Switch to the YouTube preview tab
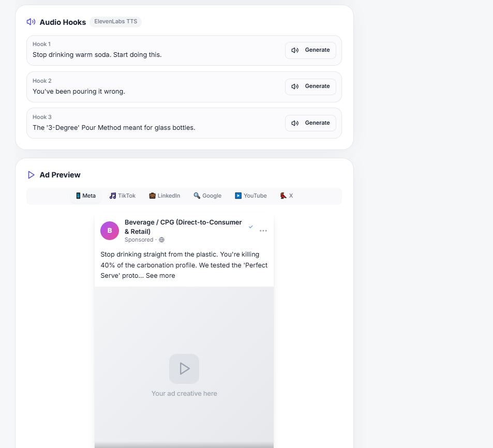The image size is (493, 448). [x=250, y=196]
